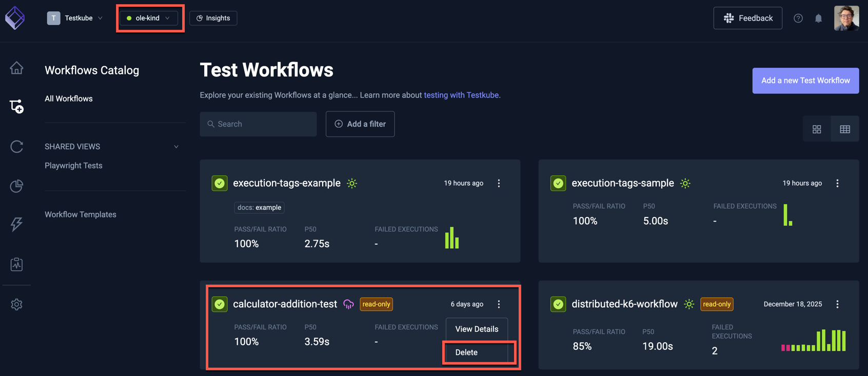Open the calculator-addition-test workflow title

(285, 304)
